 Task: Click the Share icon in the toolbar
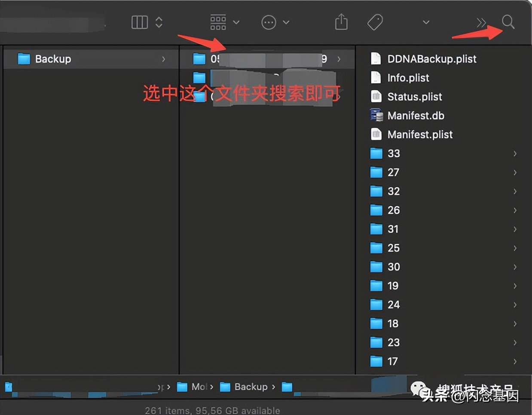tap(341, 22)
